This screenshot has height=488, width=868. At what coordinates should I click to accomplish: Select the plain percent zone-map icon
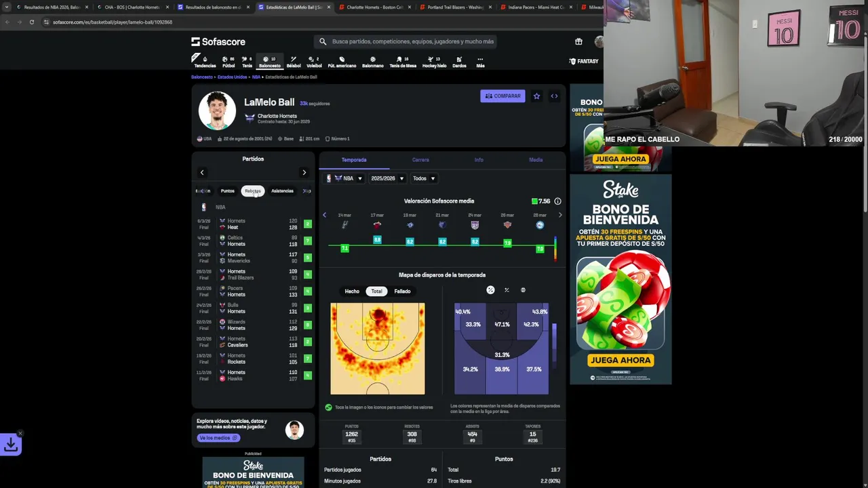coord(507,290)
